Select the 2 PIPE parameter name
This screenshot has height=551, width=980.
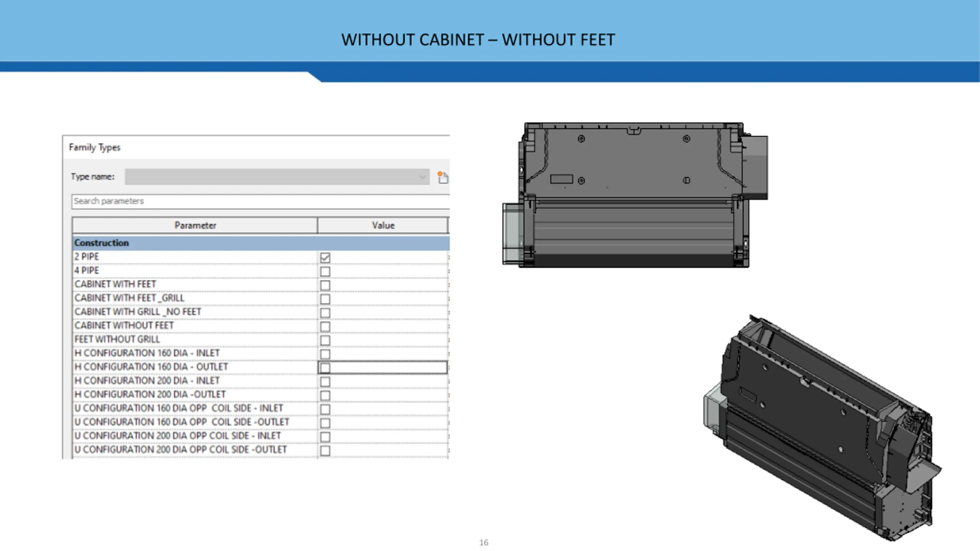[87, 257]
